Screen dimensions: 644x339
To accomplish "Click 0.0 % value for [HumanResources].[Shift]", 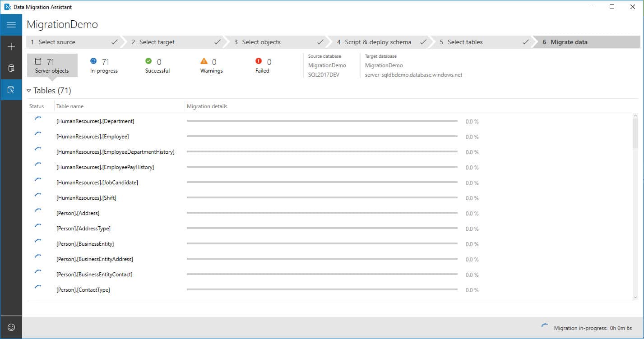I will point(472,198).
